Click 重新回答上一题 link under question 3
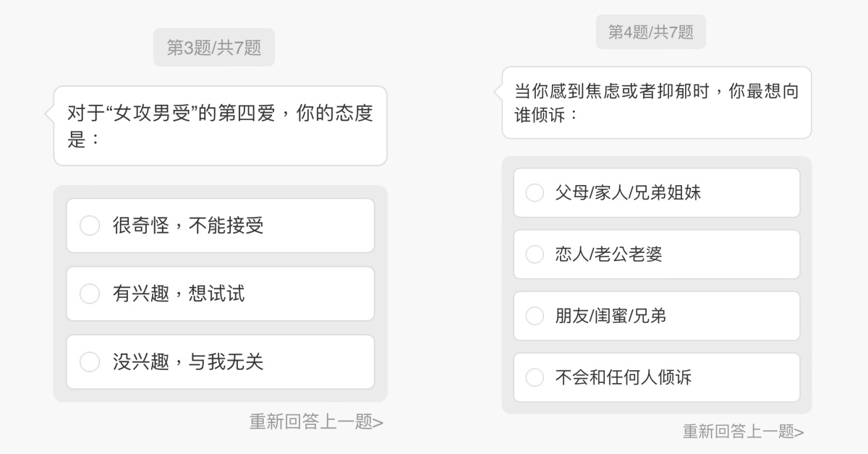 (316, 422)
